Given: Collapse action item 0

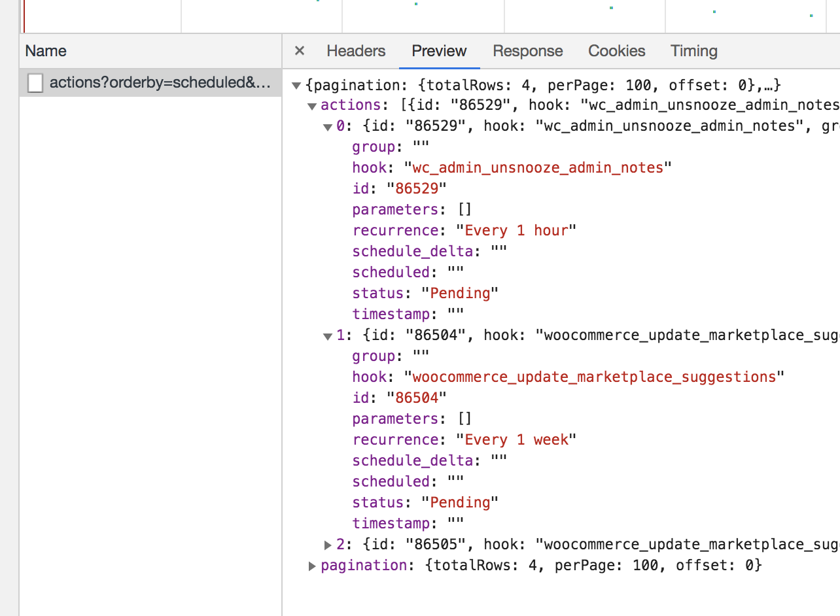Looking at the screenshot, I should [x=326, y=127].
